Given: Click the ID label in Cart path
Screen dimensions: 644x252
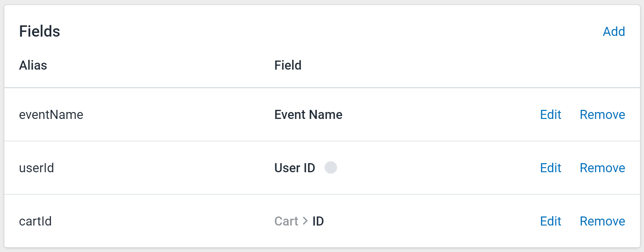Looking at the screenshot, I should click(x=318, y=221).
